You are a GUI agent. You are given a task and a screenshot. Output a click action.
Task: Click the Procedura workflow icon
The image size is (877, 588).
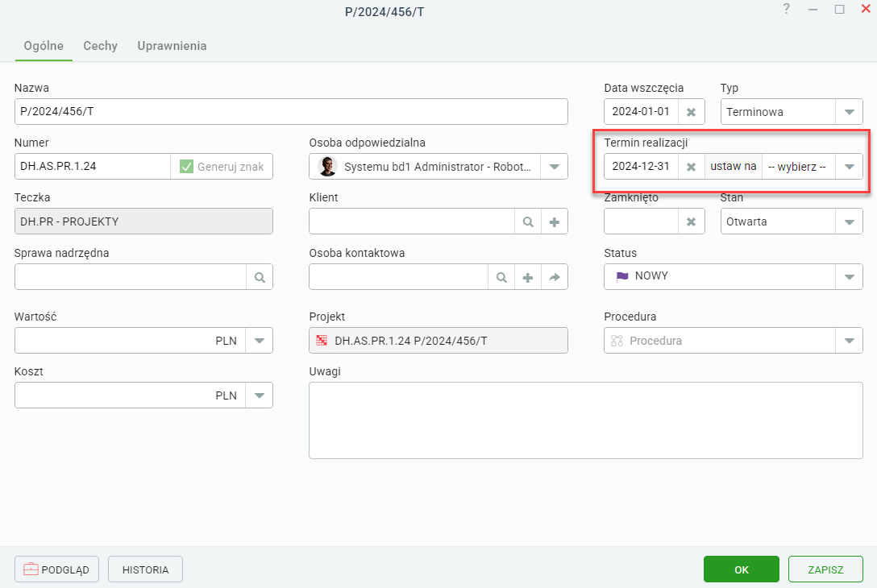point(617,341)
